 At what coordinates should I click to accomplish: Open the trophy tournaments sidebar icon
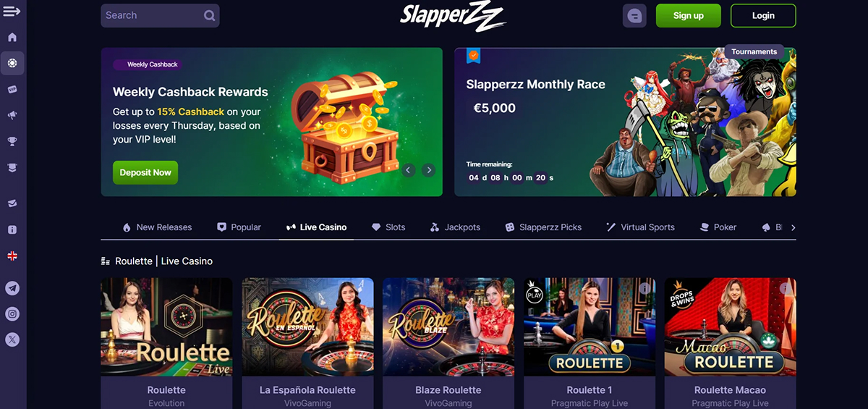pos(12,141)
